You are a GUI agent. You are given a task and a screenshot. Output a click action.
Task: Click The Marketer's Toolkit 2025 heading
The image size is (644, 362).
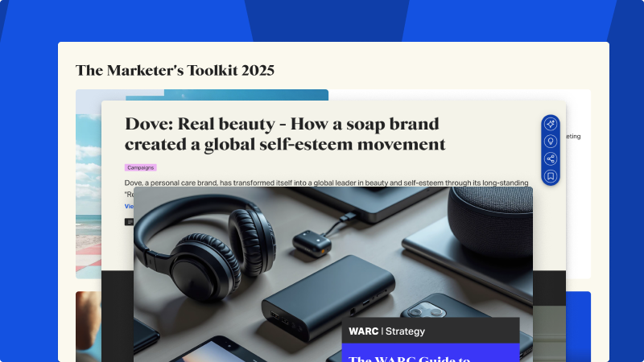click(175, 70)
